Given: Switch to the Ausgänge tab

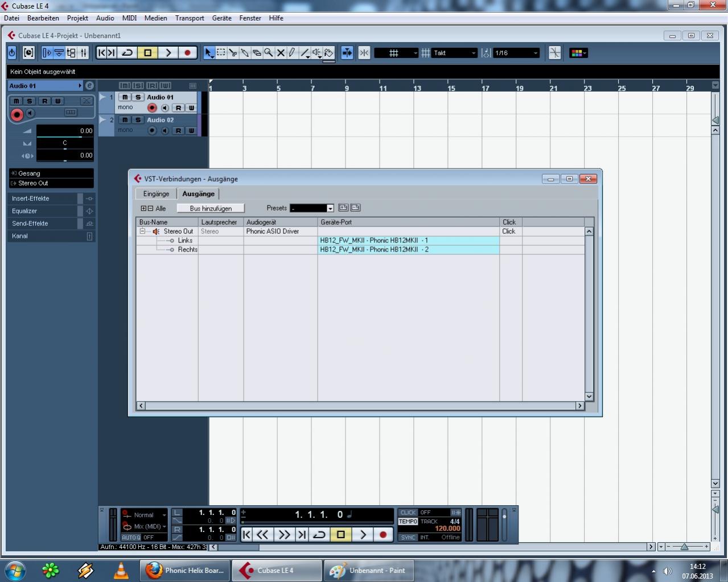Looking at the screenshot, I should pyautogui.click(x=198, y=194).
